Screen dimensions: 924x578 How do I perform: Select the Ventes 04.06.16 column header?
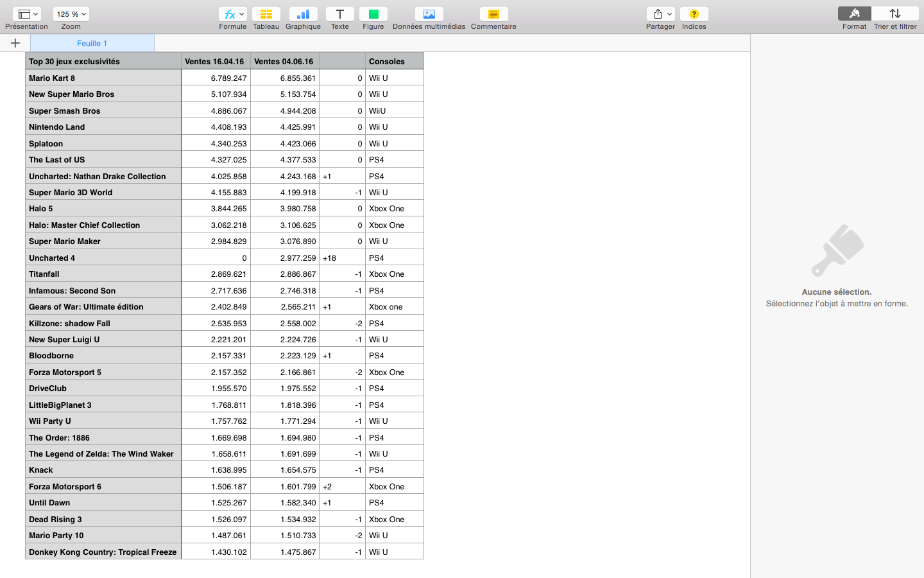click(x=285, y=61)
